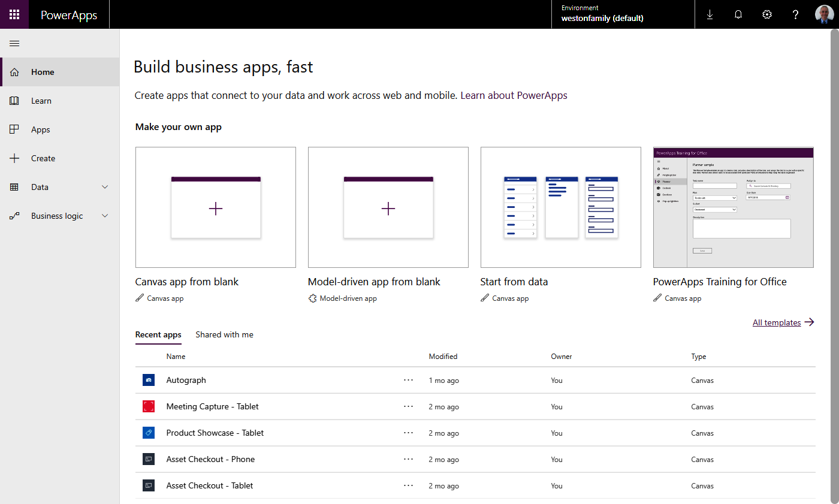
Task: Collapse the navigation hamburger menu
Action: coord(14,43)
